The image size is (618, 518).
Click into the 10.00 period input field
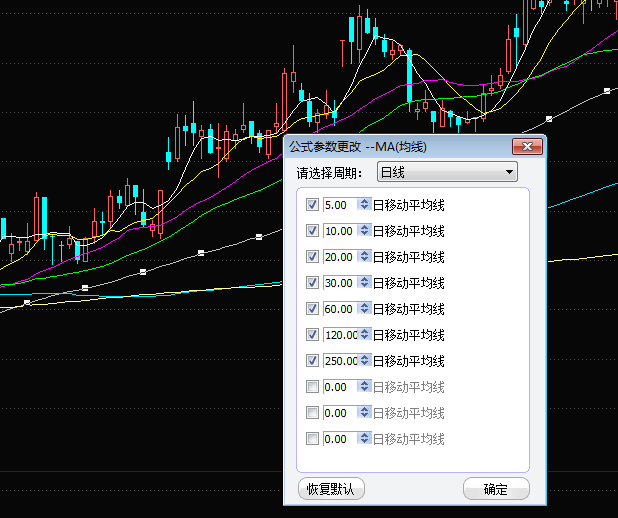point(339,231)
